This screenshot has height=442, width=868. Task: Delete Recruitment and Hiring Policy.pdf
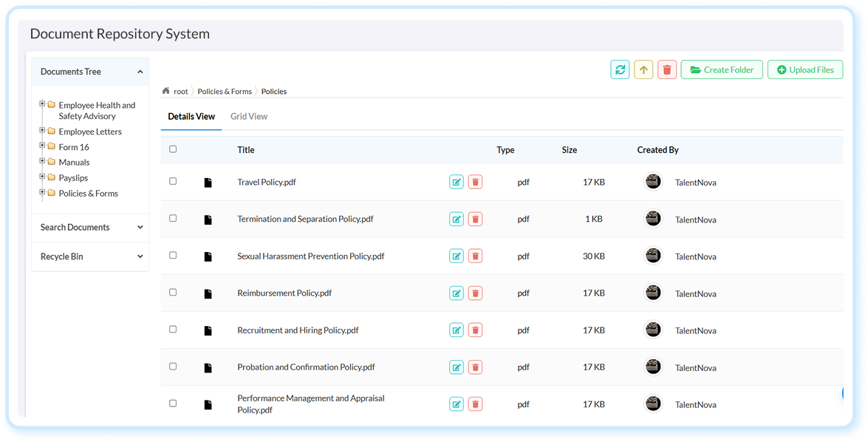(475, 330)
